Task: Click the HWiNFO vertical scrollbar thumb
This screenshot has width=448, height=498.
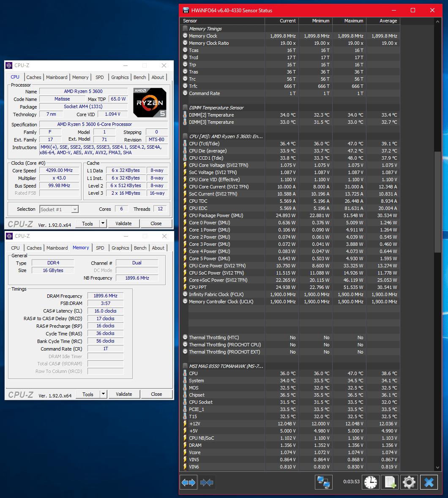Action: tap(437, 202)
